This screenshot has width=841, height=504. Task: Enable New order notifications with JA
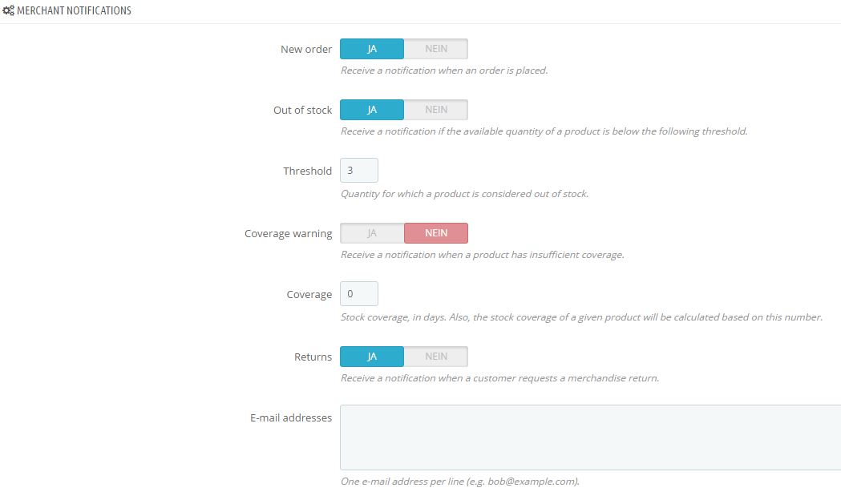[372, 49]
